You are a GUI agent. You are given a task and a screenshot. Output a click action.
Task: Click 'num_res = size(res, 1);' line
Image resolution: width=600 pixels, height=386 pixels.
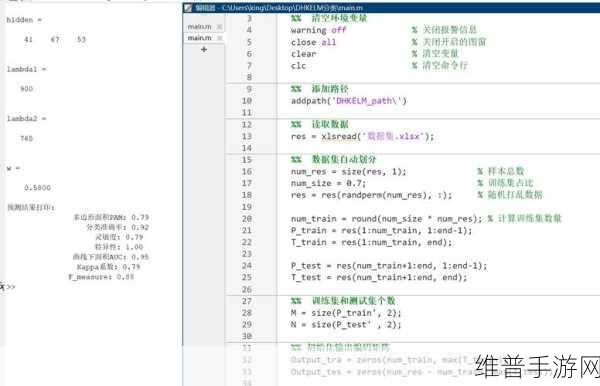(349, 172)
